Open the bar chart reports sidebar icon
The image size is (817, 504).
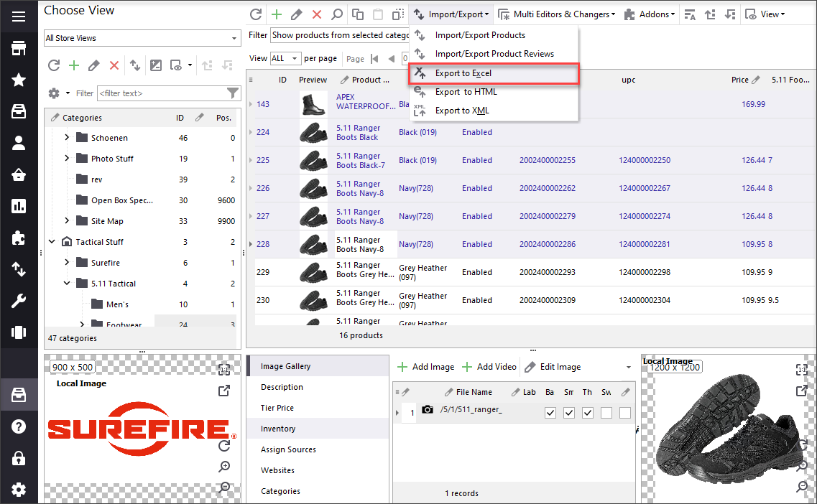(19, 206)
